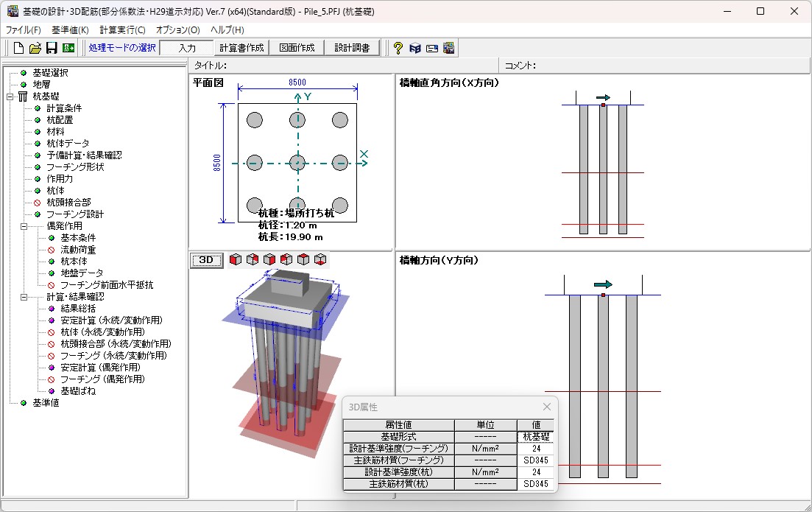Viewport: 812px width, 512px height.
Task: Switch processing mode to 図面作成
Action: coord(296,48)
